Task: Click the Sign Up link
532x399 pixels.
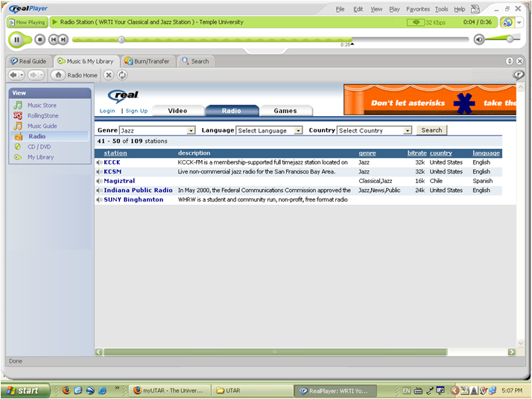Action: [x=136, y=111]
